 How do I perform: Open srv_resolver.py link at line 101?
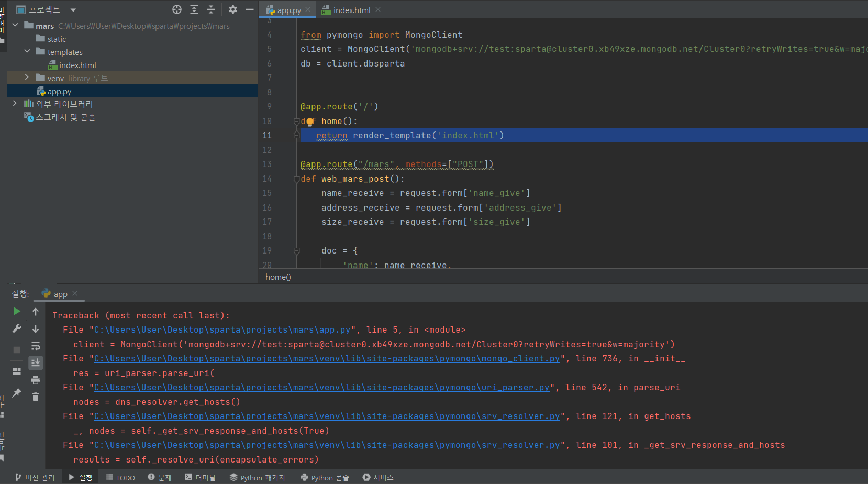[x=327, y=445]
